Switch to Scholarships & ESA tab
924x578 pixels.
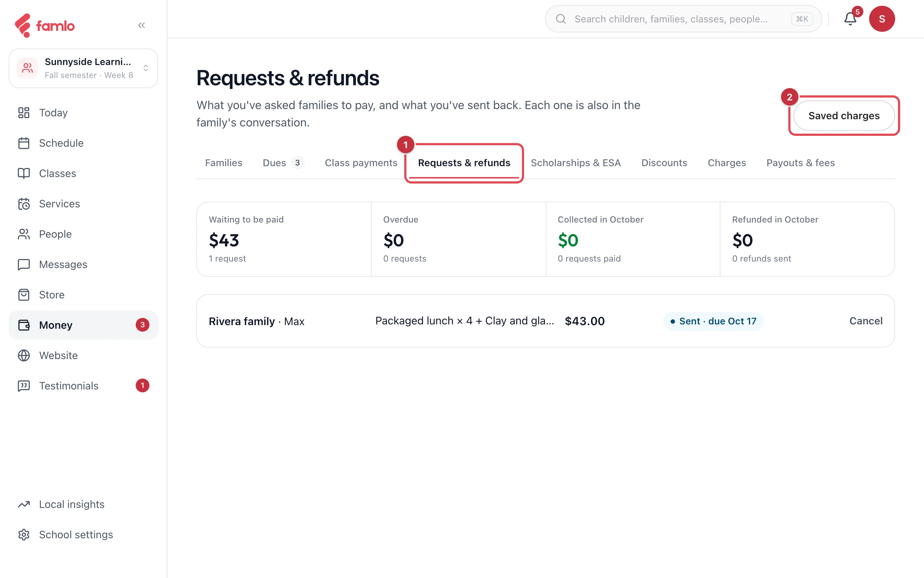tap(576, 163)
